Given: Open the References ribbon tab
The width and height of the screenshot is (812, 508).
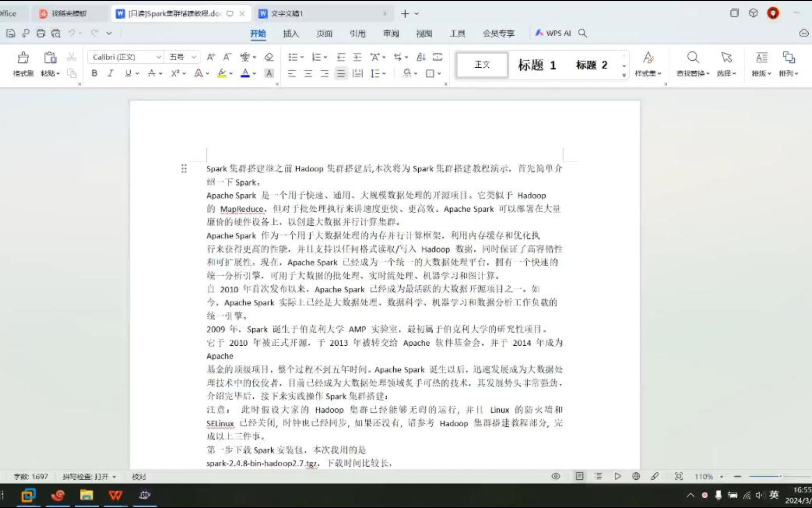Looking at the screenshot, I should tap(358, 33).
